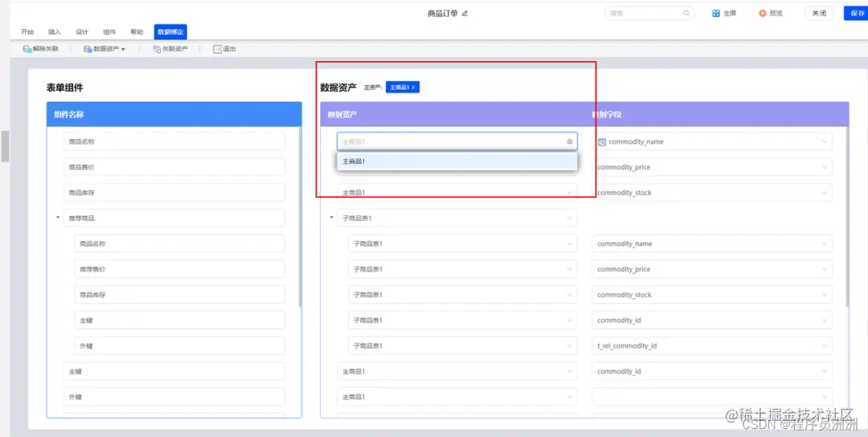Open the 帮助 tab
Viewport: 868px width, 437px height.
(137, 32)
